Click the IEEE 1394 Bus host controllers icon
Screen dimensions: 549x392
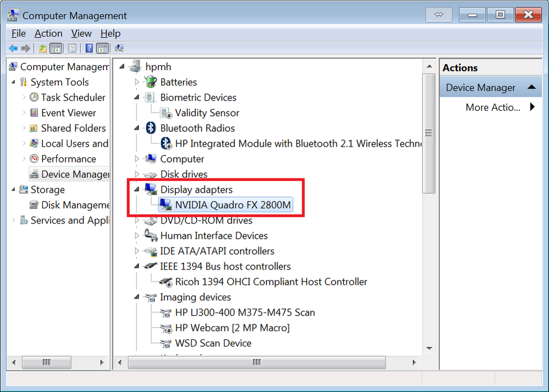pos(151,266)
